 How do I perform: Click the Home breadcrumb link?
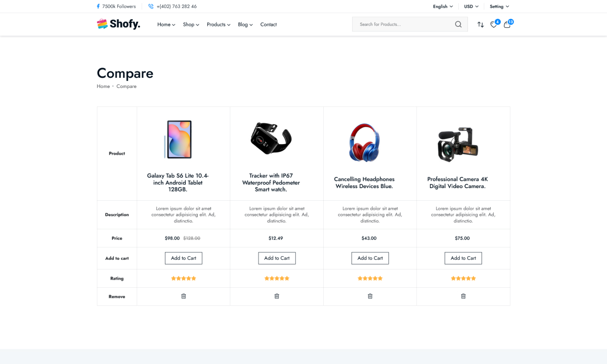pyautogui.click(x=103, y=86)
